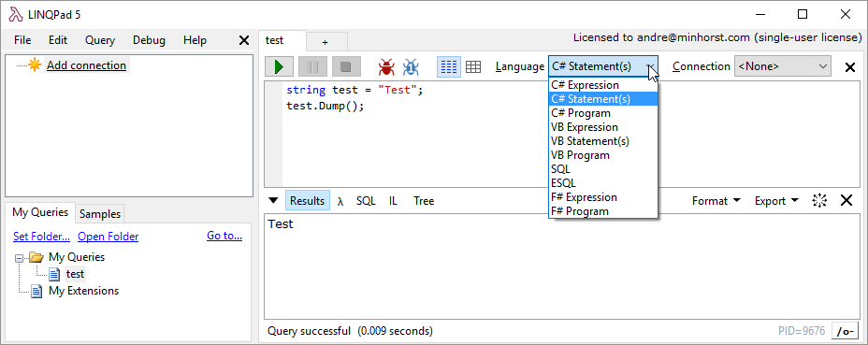Image resolution: width=868 pixels, height=345 pixels.
Task: Show the IL output tab
Action: [393, 201]
